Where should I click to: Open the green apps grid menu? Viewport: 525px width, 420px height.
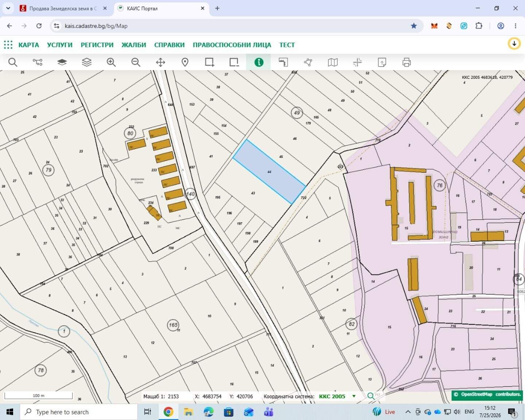[8, 45]
